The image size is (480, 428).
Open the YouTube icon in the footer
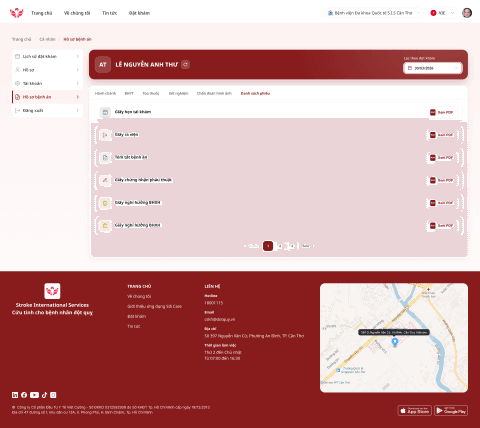(34, 395)
